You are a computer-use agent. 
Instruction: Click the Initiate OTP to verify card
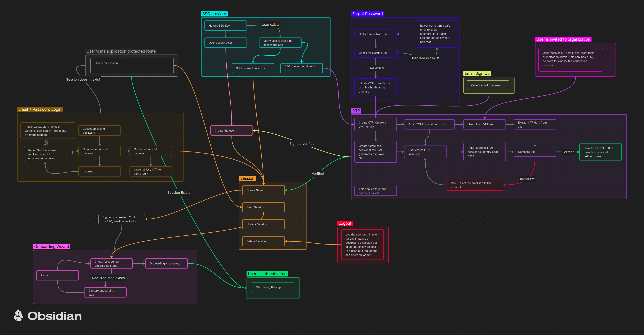pos(375,87)
